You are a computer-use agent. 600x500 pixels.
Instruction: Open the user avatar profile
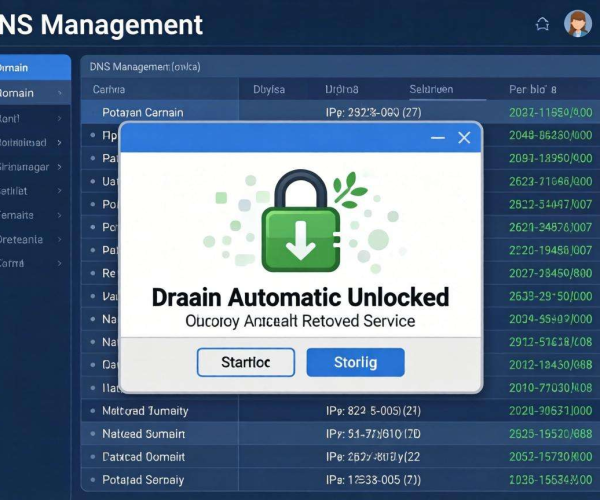(x=578, y=23)
